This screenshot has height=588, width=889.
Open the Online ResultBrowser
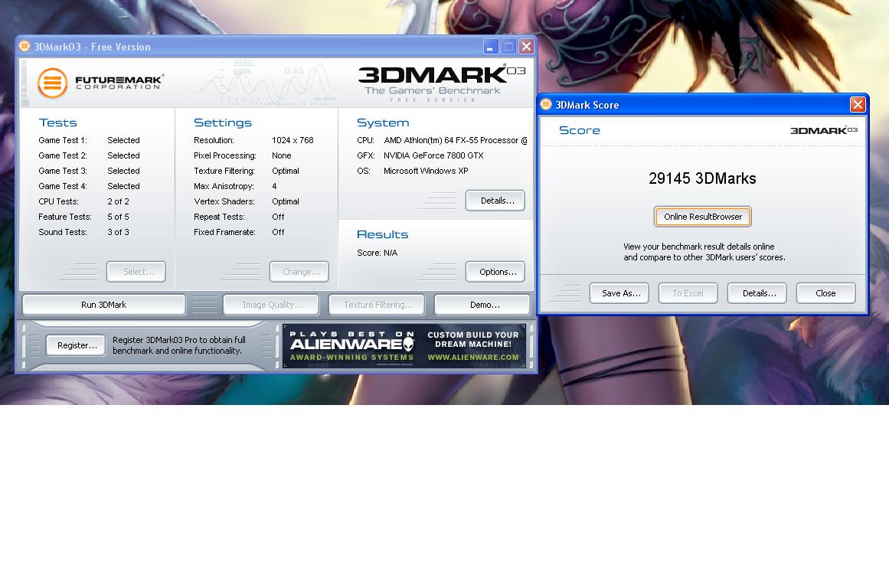click(x=702, y=217)
